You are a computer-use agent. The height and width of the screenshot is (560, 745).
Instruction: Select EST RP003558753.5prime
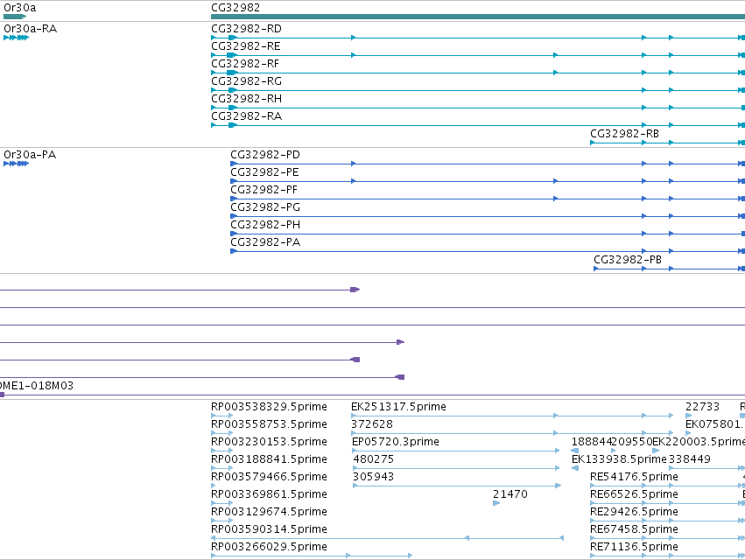pos(269,424)
